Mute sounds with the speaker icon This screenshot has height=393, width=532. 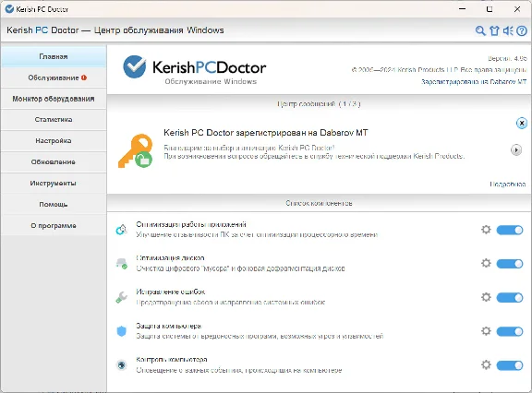click(x=508, y=30)
